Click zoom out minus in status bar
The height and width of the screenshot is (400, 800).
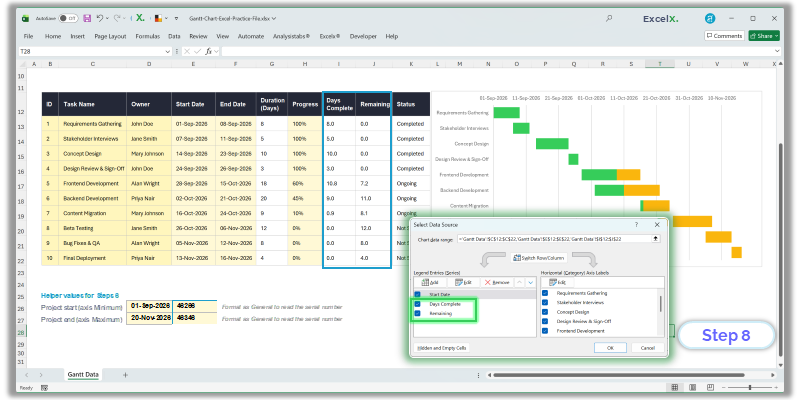coord(722,388)
